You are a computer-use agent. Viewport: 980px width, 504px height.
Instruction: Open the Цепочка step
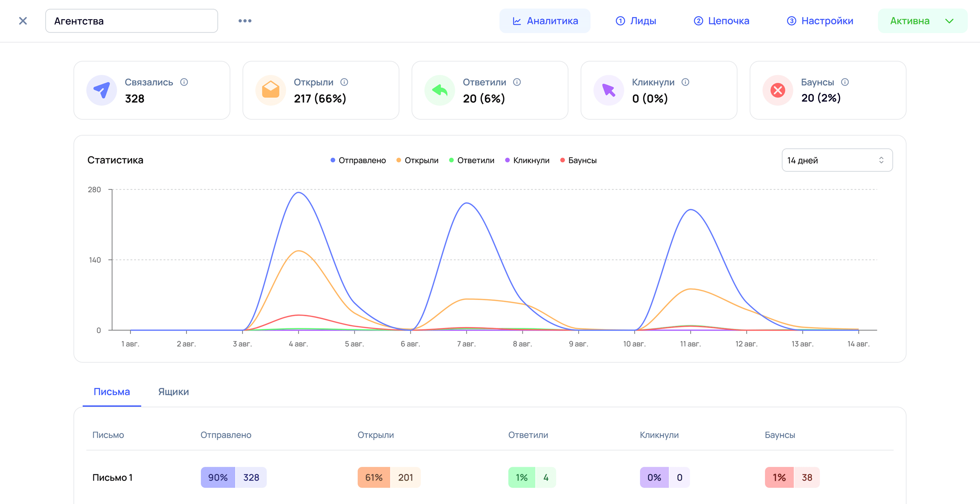point(721,21)
